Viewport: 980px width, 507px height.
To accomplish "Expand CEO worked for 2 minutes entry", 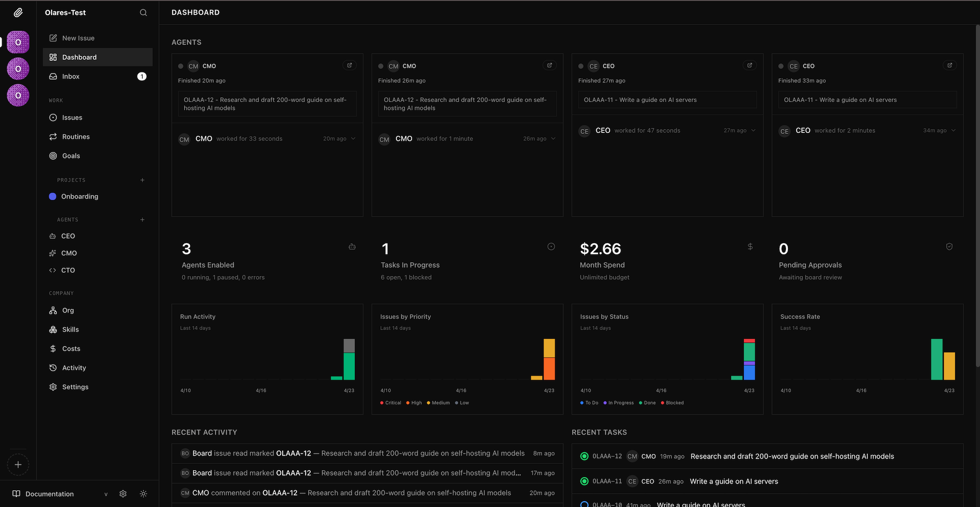I will 954,130.
